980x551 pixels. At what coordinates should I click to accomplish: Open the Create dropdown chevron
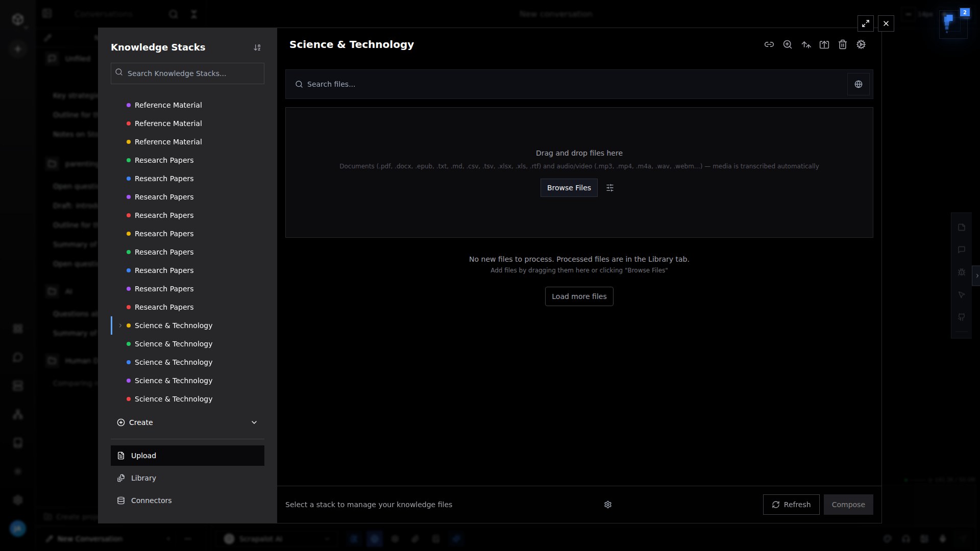[254, 422]
